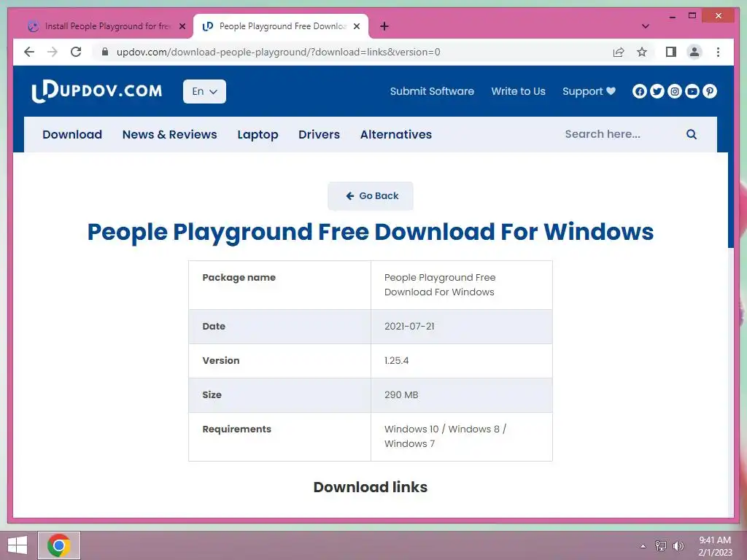Open the Laptop menu item

(x=258, y=135)
